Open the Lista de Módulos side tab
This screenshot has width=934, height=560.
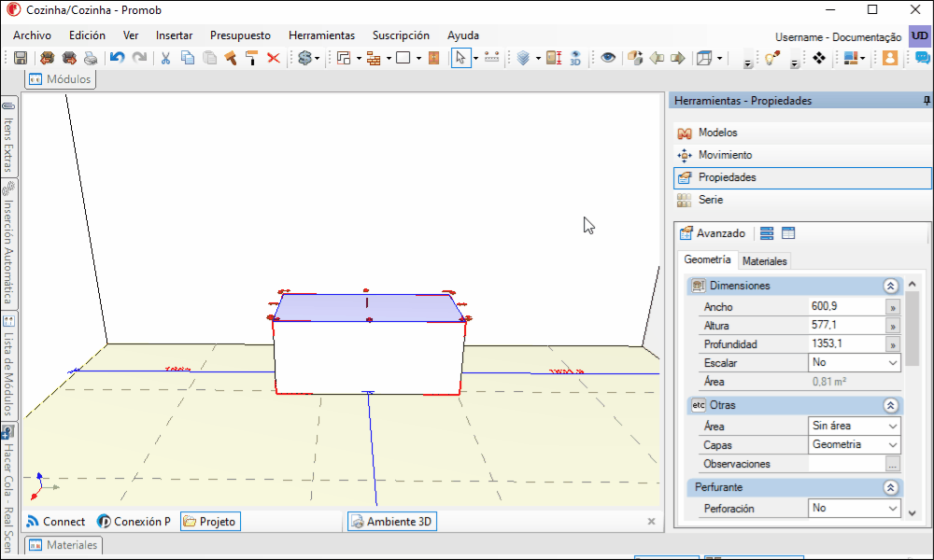click(x=9, y=365)
